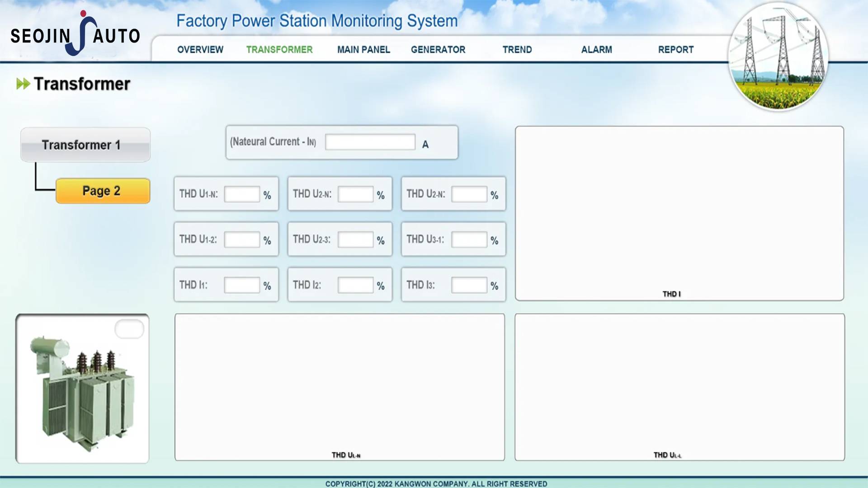868x488 pixels.
Task: Select the THD U2-3 value field
Action: click(355, 240)
